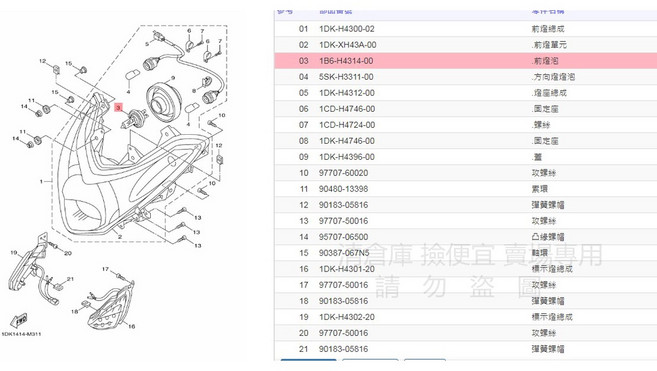Click callout number 20 screw near left light

click(68, 253)
